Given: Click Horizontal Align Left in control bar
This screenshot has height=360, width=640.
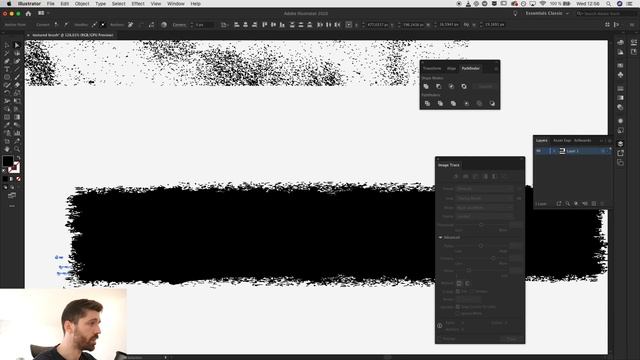Looking at the screenshot, I should pos(237,24).
